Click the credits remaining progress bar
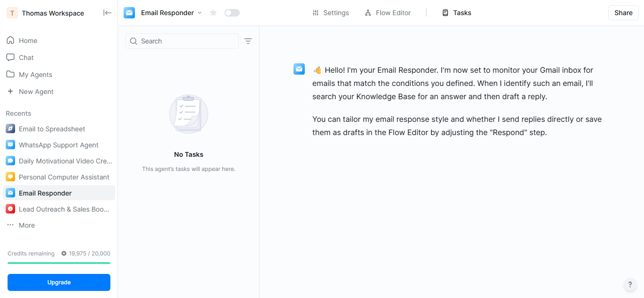Screen dimensions: 644x298 [59, 263]
